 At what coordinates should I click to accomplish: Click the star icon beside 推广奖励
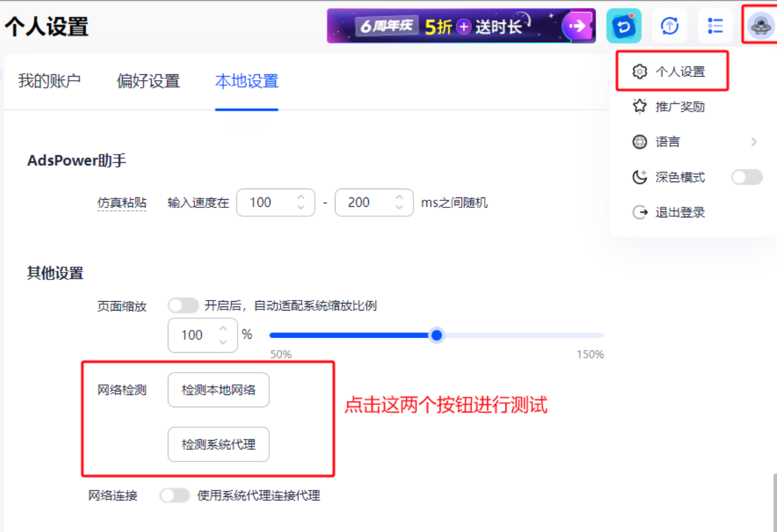pyautogui.click(x=640, y=107)
